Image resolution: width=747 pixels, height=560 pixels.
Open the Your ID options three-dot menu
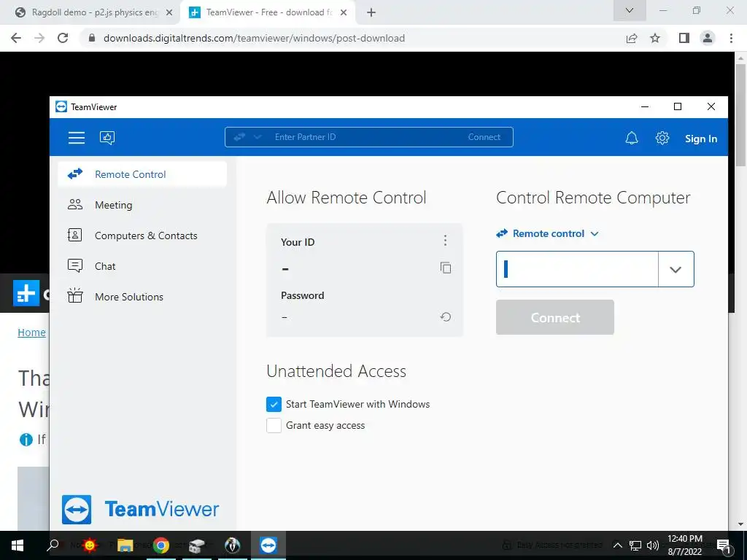(x=445, y=241)
